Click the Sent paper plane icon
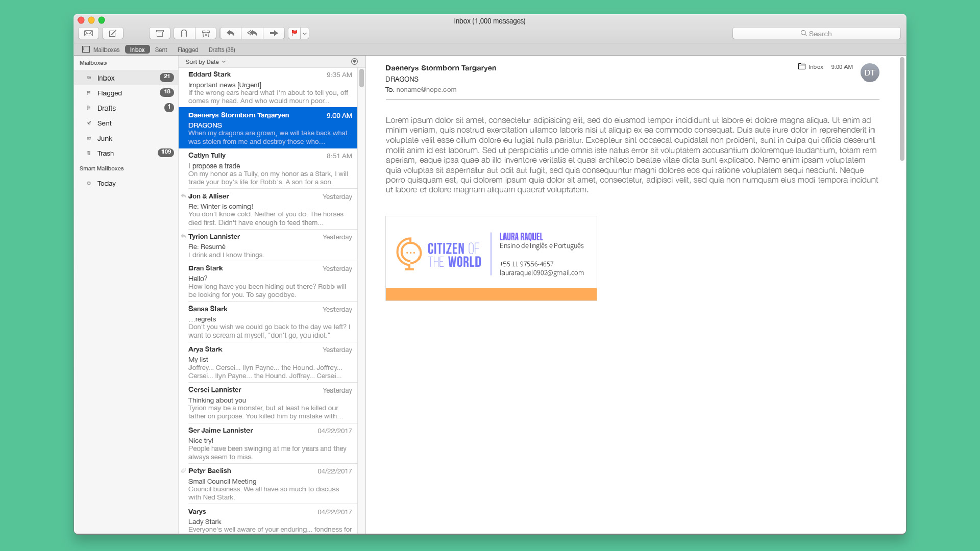 tap(89, 123)
